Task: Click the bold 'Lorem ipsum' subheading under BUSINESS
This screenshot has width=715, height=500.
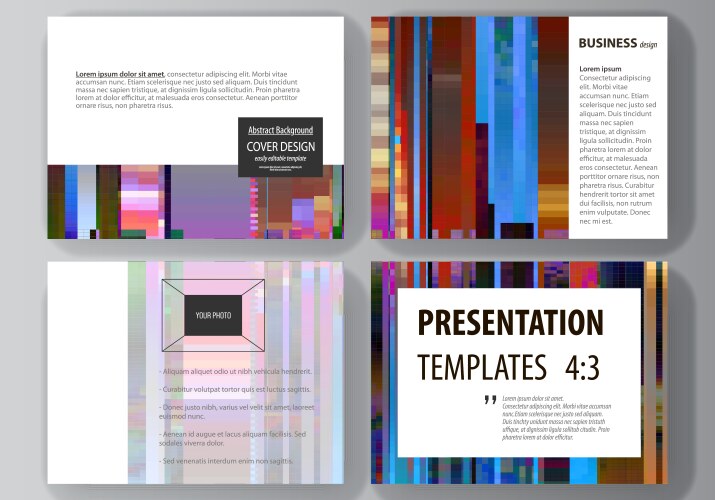Action: [x=600, y=69]
